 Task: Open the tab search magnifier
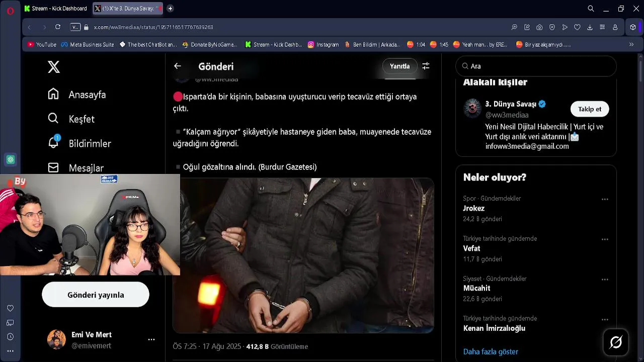coord(591,9)
